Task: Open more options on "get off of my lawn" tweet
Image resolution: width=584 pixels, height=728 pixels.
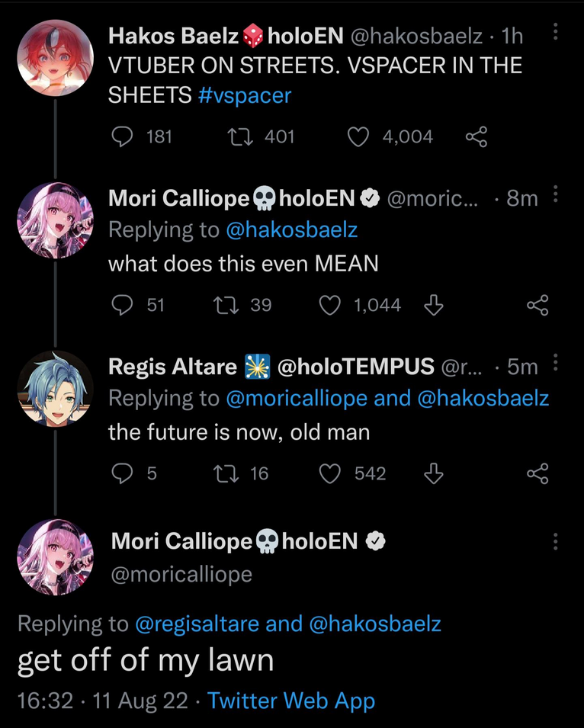Action: point(555,542)
